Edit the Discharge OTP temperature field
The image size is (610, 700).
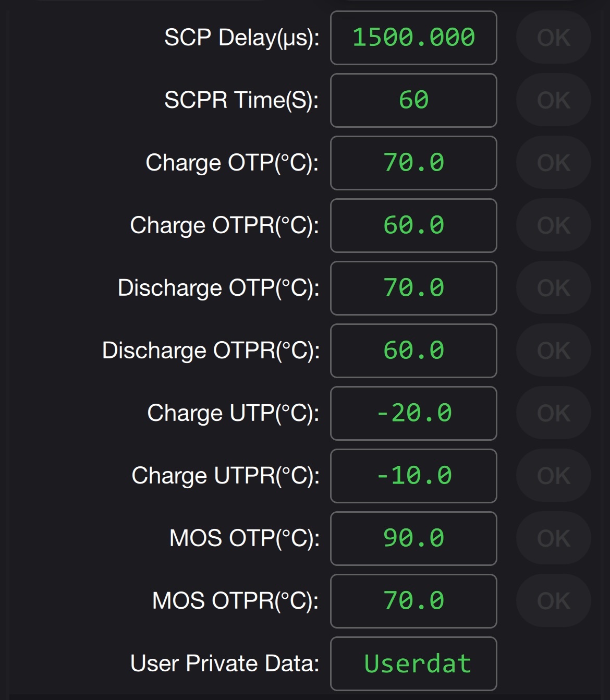point(413,288)
